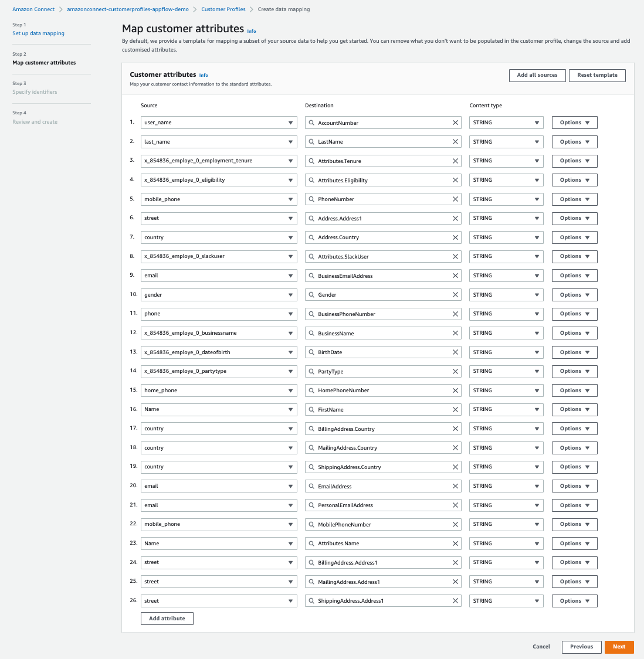The image size is (644, 659).
Task: Open content type dropdown for row 1
Action: [x=506, y=123]
